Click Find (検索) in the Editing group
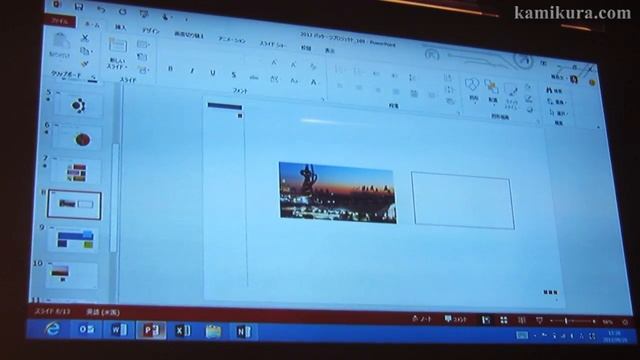The width and height of the screenshot is (640, 360). point(555,90)
